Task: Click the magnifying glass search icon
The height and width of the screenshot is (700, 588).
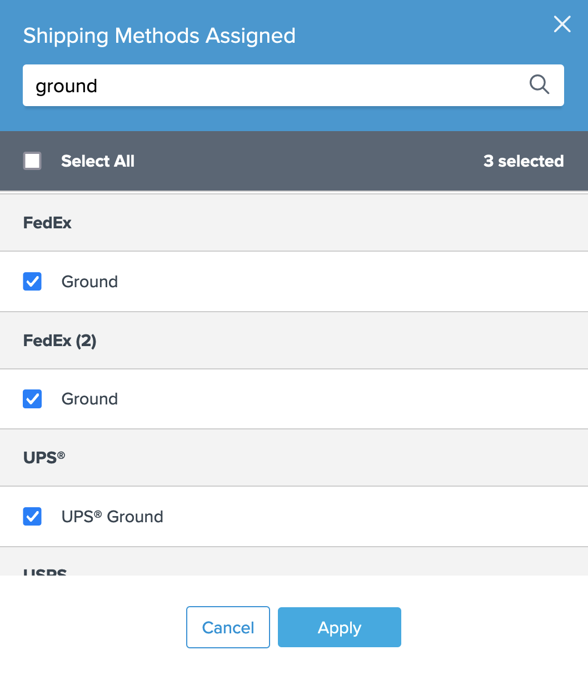Action: point(539,85)
